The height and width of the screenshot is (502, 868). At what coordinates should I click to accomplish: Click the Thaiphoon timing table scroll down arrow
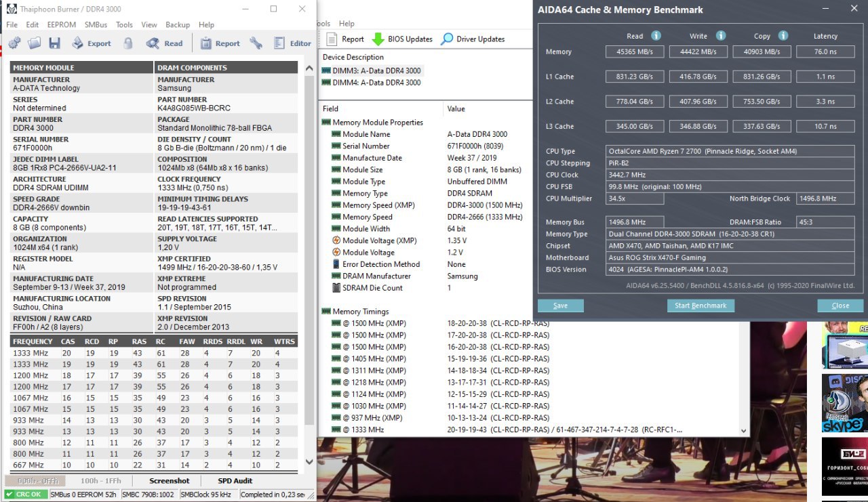309,462
